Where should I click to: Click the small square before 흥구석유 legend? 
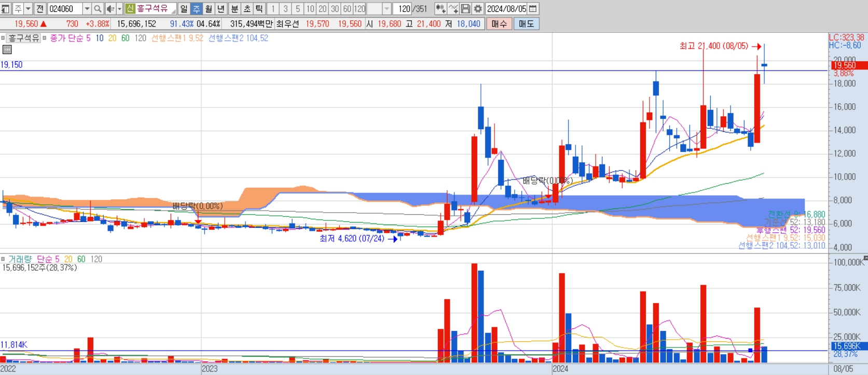click(x=3, y=38)
